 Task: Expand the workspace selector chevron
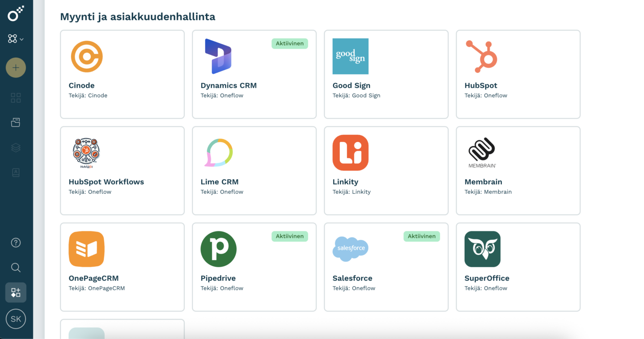[22, 39]
